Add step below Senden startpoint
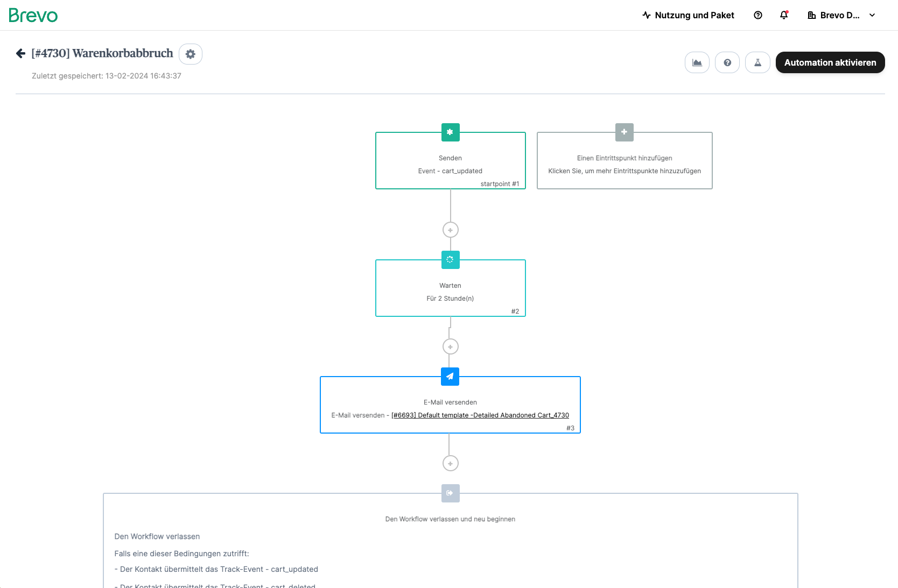898x588 pixels. click(x=451, y=230)
